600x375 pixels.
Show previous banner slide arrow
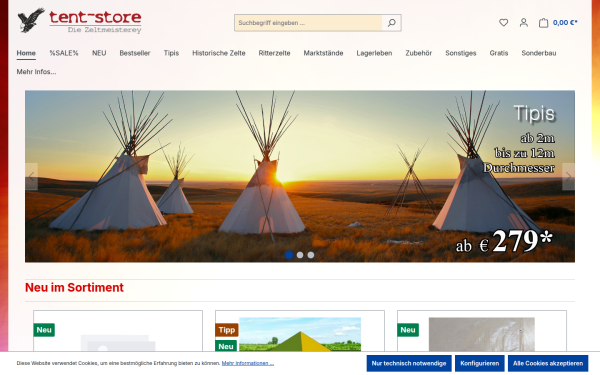[31, 176]
